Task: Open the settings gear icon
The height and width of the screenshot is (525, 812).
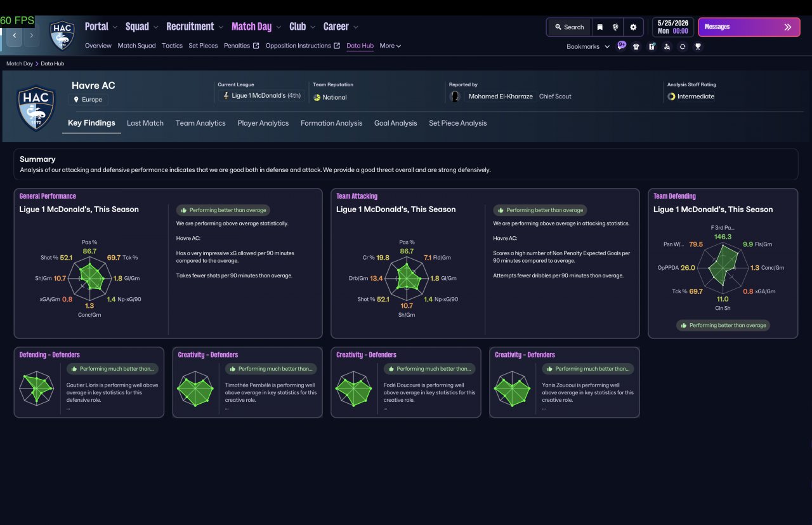Action: point(633,27)
